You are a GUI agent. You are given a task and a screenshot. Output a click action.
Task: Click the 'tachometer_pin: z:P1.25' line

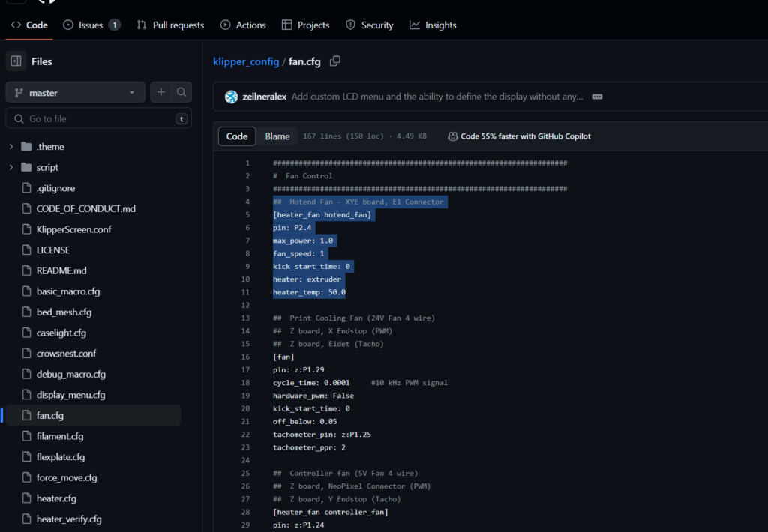[322, 434]
